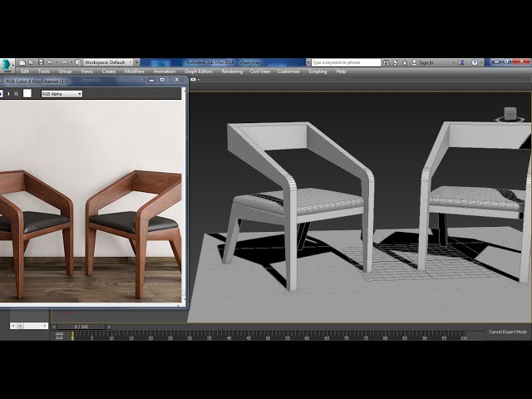Click the horizontal scrollbar thumb
532x399 pixels.
[20, 326]
